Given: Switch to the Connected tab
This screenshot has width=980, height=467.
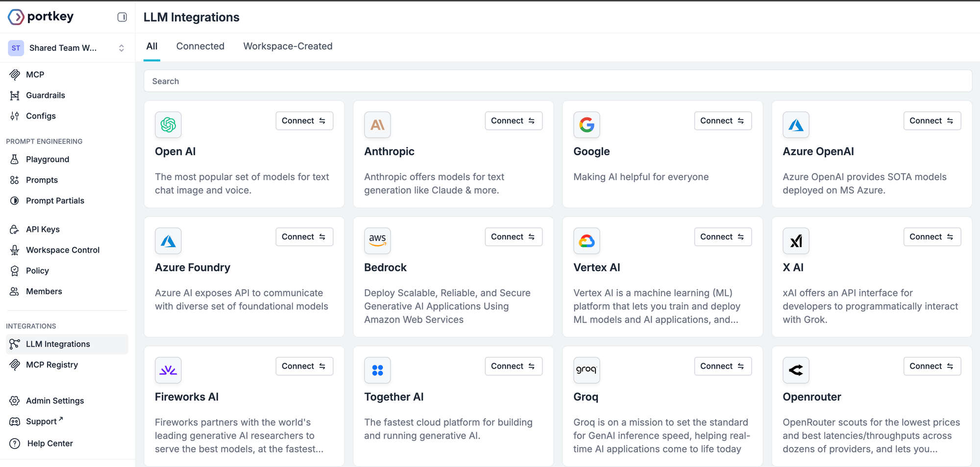Looking at the screenshot, I should point(200,47).
